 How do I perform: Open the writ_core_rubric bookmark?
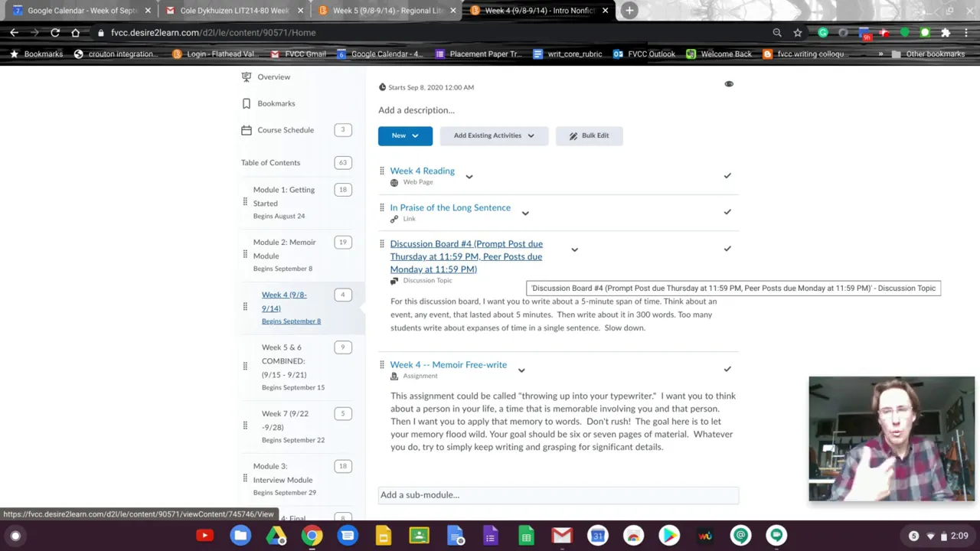[x=567, y=54]
